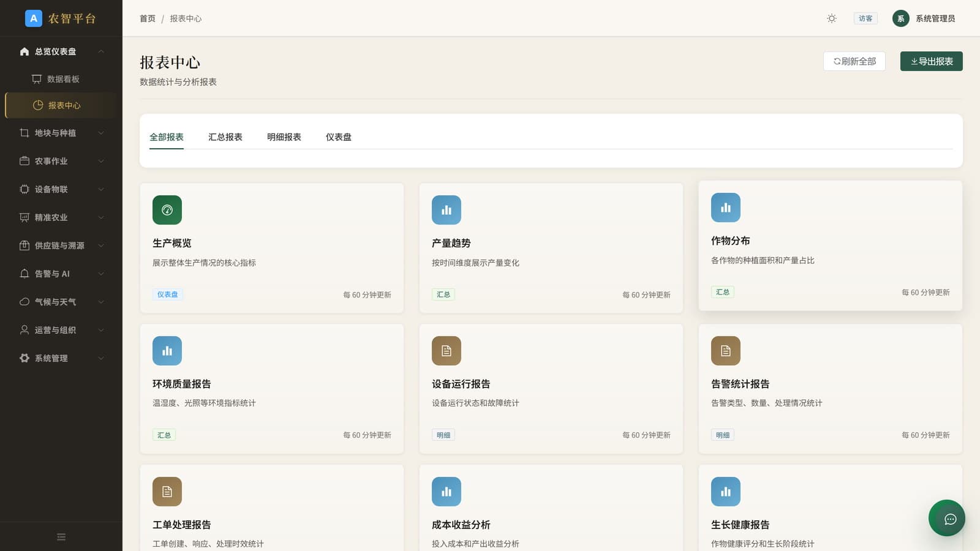Click the 精准农业 presentation icon
The height and width of the screenshot is (551, 980).
(x=24, y=217)
